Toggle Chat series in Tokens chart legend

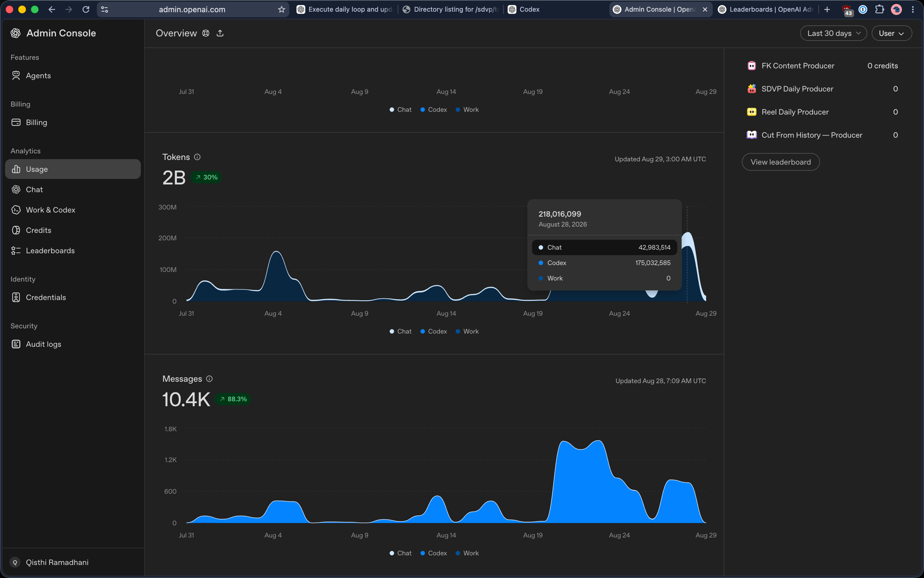pos(401,332)
